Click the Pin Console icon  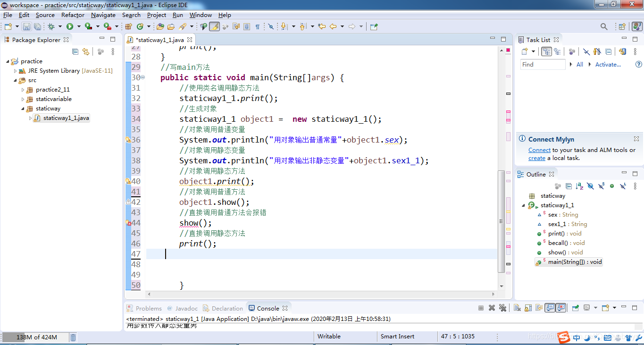pyautogui.click(x=575, y=308)
